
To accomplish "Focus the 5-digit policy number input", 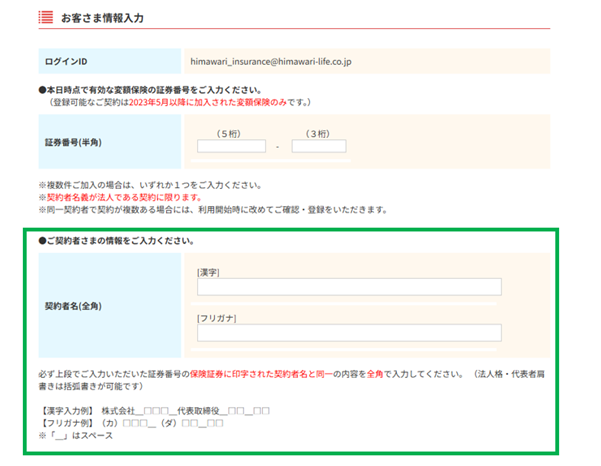I will (231, 146).
